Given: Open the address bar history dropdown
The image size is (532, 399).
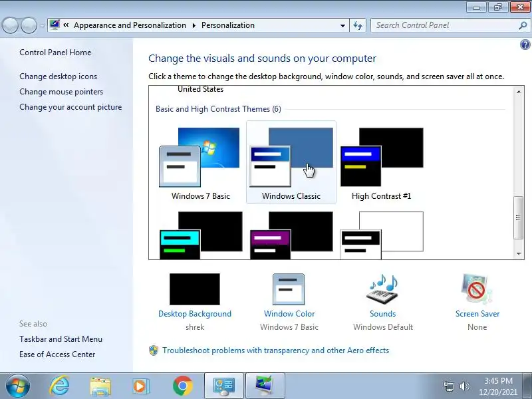Looking at the screenshot, I should (x=342, y=25).
